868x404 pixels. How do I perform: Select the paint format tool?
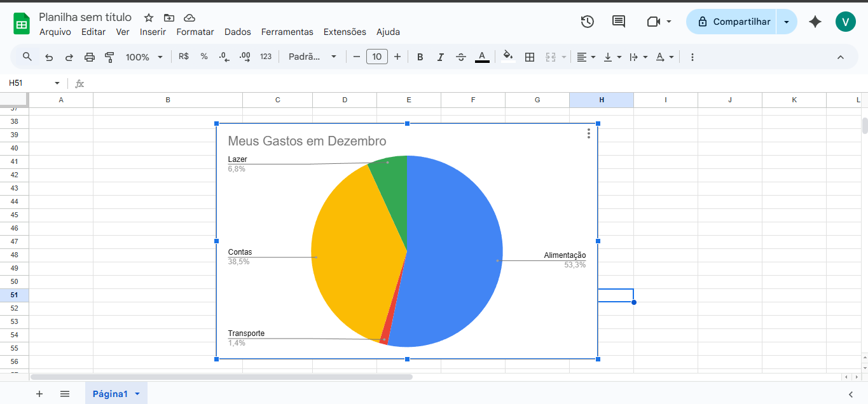(109, 57)
